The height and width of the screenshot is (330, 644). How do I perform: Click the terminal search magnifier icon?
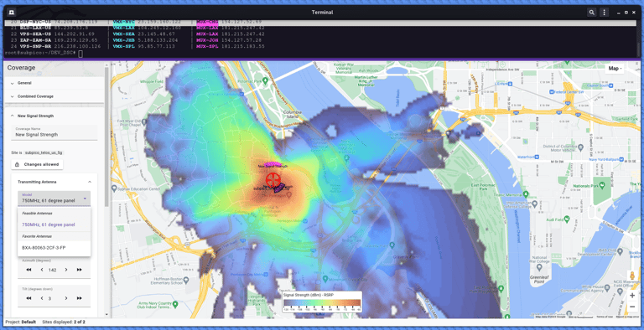591,13
